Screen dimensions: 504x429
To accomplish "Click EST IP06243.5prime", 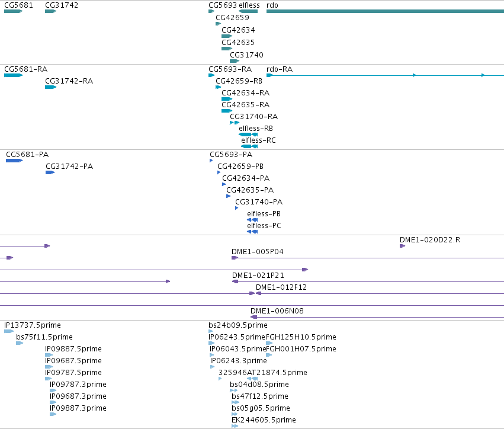I will [x=237, y=338].
